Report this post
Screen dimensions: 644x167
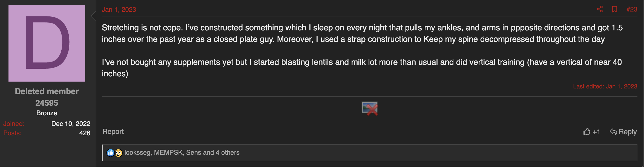pos(113,132)
